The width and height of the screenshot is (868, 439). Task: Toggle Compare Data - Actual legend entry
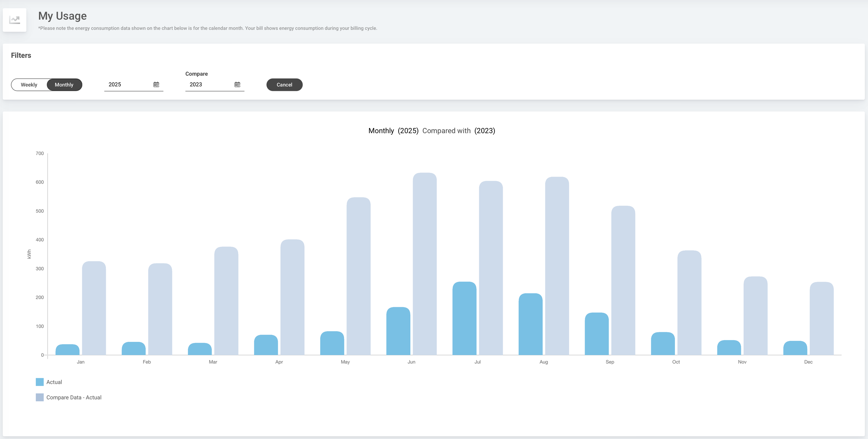74,397
